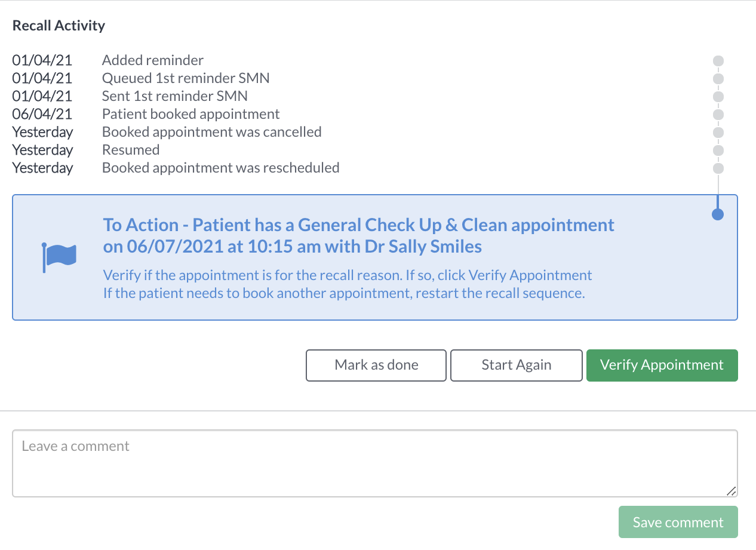Click the comment box resize handle
This screenshot has width=756, height=550.
[x=731, y=491]
